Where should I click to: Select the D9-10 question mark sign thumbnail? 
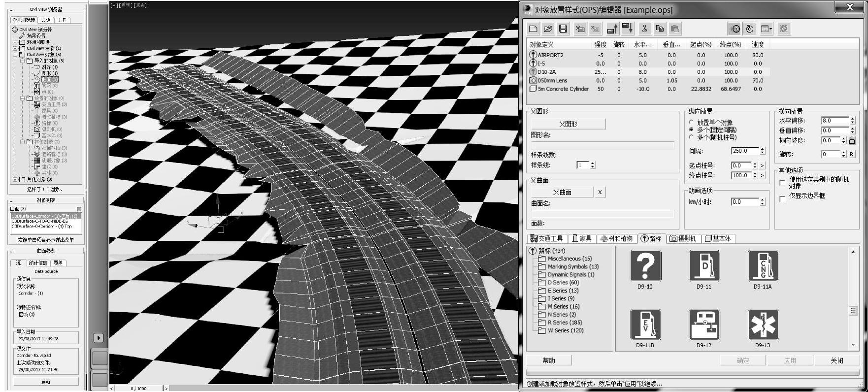[645, 265]
